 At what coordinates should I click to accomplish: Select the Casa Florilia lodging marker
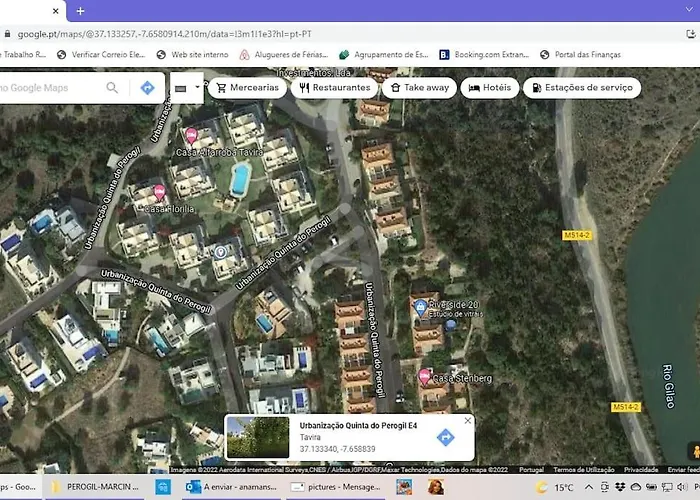coord(158,192)
